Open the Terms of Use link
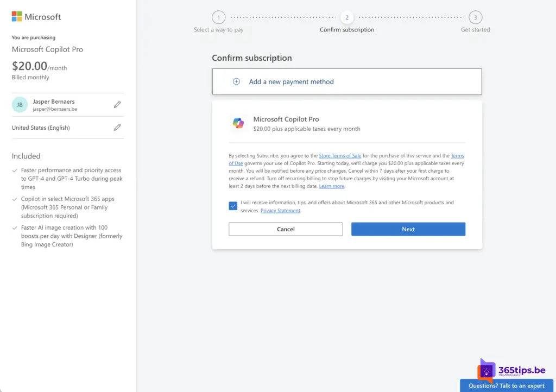Image resolution: width=556 pixels, height=392 pixels. 457,156
